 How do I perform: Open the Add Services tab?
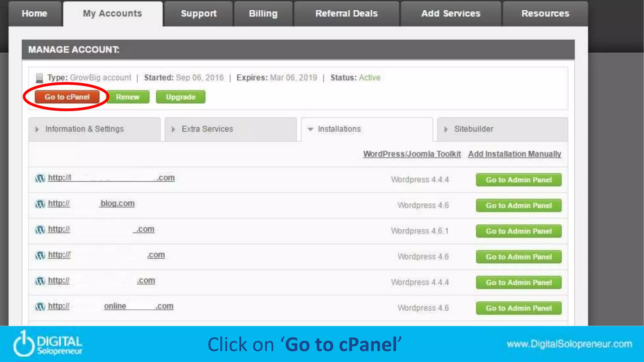pyautogui.click(x=451, y=14)
